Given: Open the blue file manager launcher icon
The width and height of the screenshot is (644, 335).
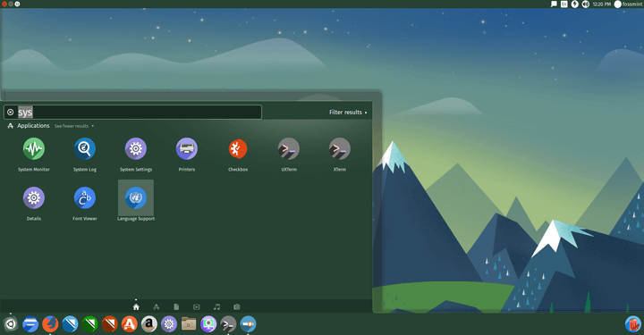Looking at the screenshot, I should [30, 324].
